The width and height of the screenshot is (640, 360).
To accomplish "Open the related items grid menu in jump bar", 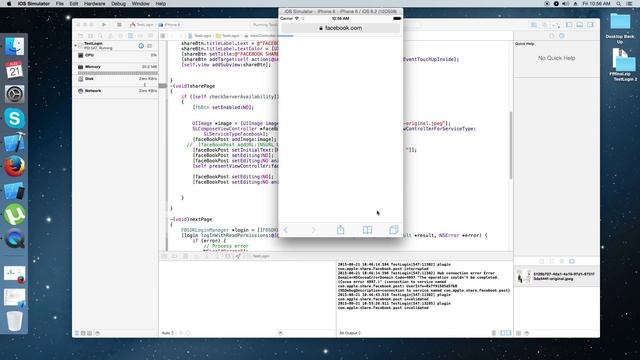I will (163, 36).
